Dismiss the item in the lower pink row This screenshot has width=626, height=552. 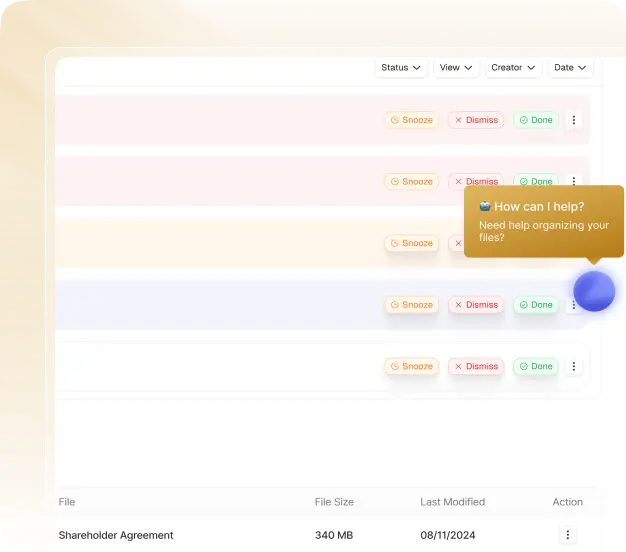click(x=476, y=180)
